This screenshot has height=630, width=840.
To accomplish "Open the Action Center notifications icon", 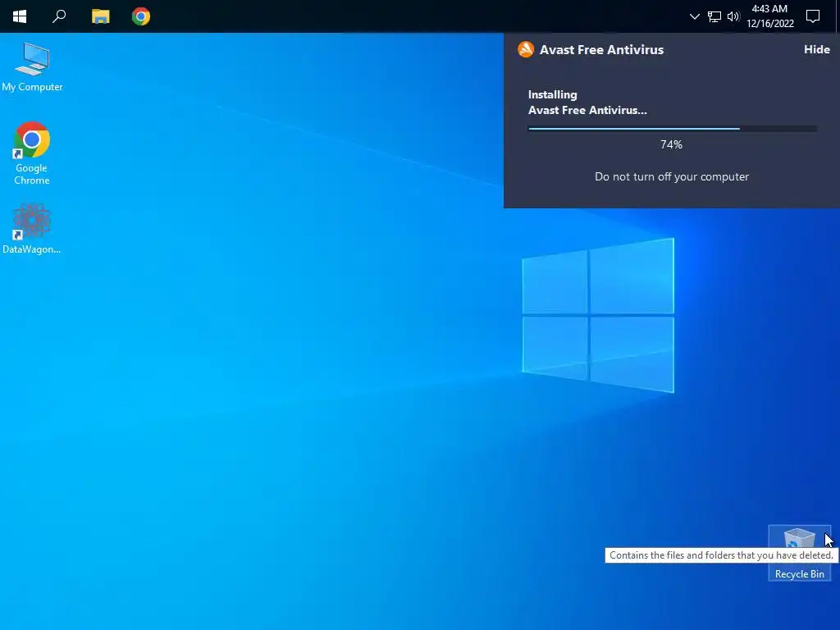I will (x=813, y=16).
